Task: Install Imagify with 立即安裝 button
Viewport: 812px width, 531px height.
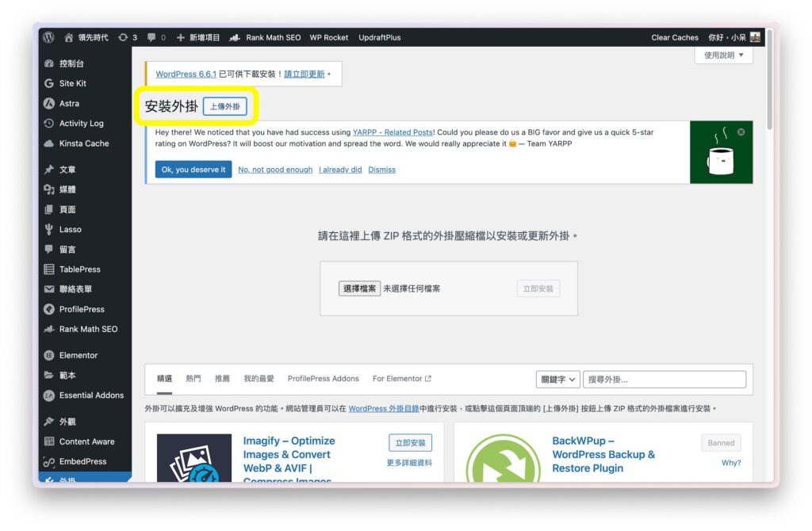Action: point(410,443)
